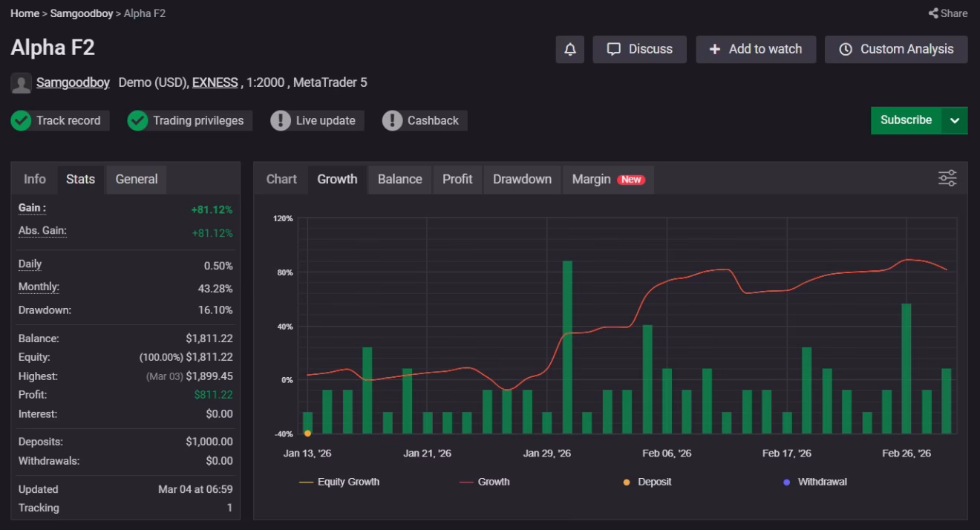This screenshot has height=530, width=980.
Task: Click the Cashback exclamation icon
Action: coord(392,120)
